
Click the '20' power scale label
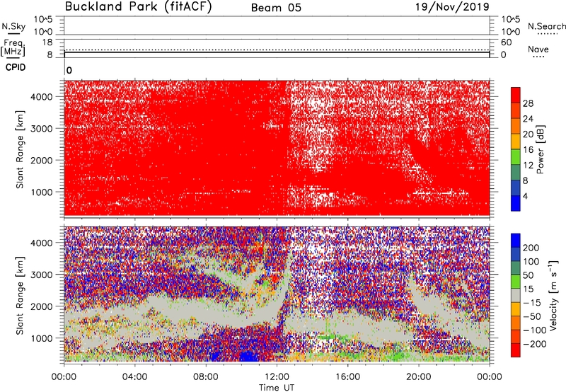pyautogui.click(x=528, y=134)
